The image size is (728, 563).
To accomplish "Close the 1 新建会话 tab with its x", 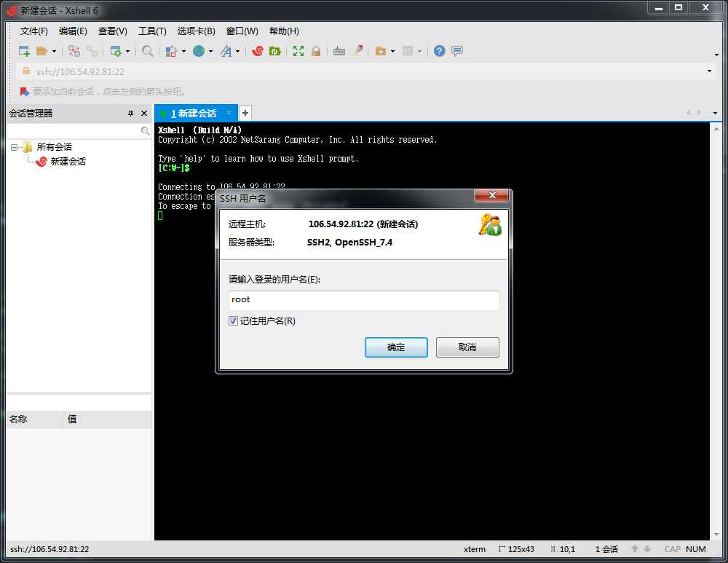I will click(229, 112).
